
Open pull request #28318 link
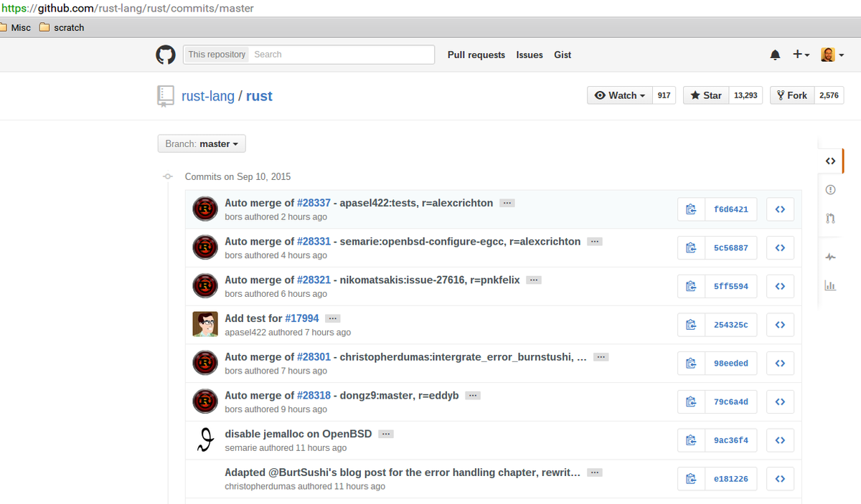tap(314, 395)
